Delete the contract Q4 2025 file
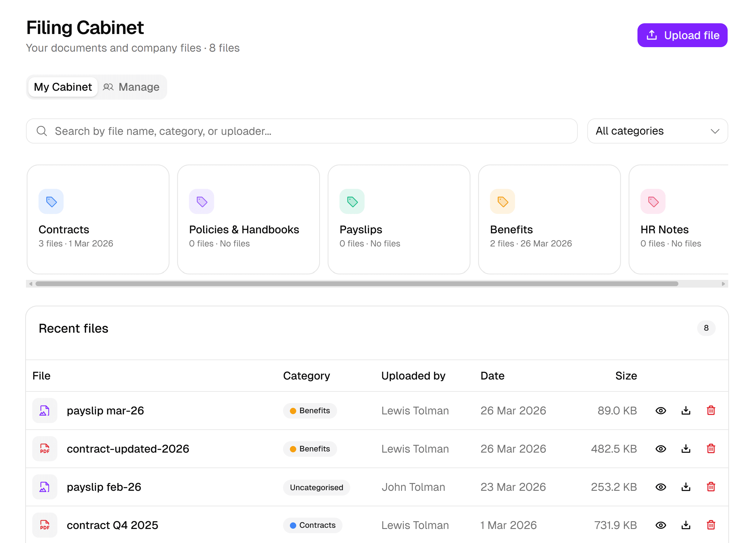The height and width of the screenshot is (543, 756). click(x=711, y=525)
